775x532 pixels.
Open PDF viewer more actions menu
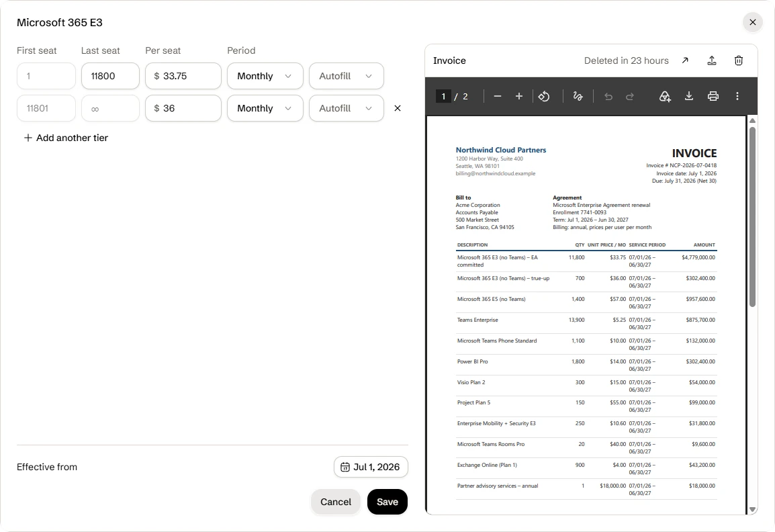[737, 97]
